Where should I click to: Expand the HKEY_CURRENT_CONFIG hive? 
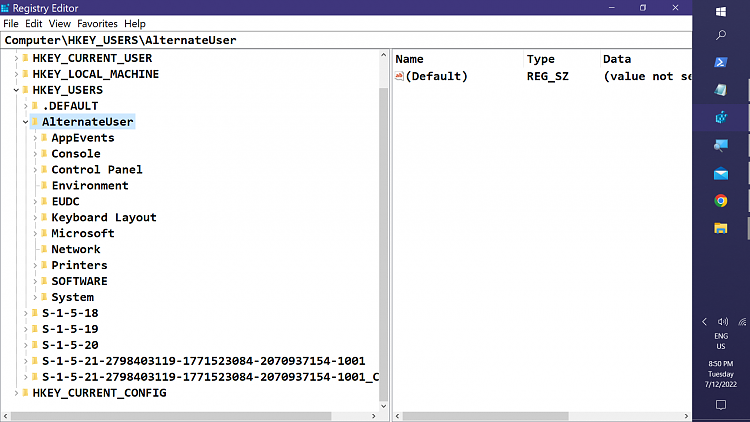coord(16,393)
